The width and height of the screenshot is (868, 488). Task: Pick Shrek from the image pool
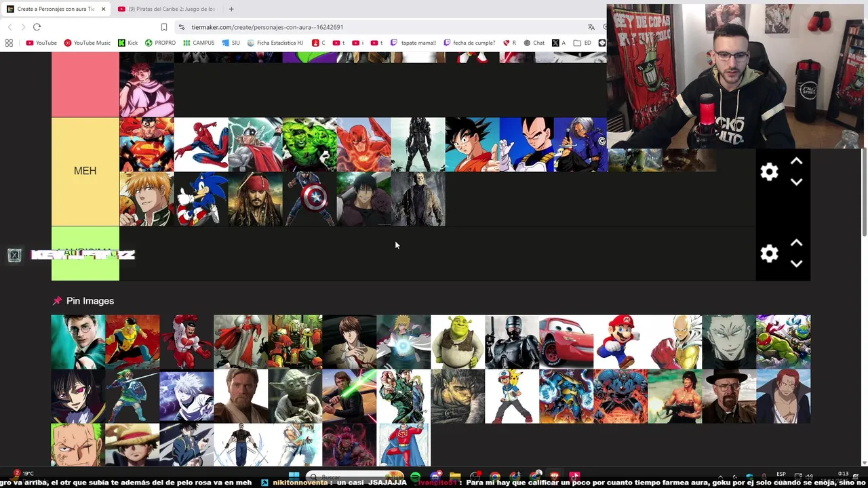pos(458,342)
